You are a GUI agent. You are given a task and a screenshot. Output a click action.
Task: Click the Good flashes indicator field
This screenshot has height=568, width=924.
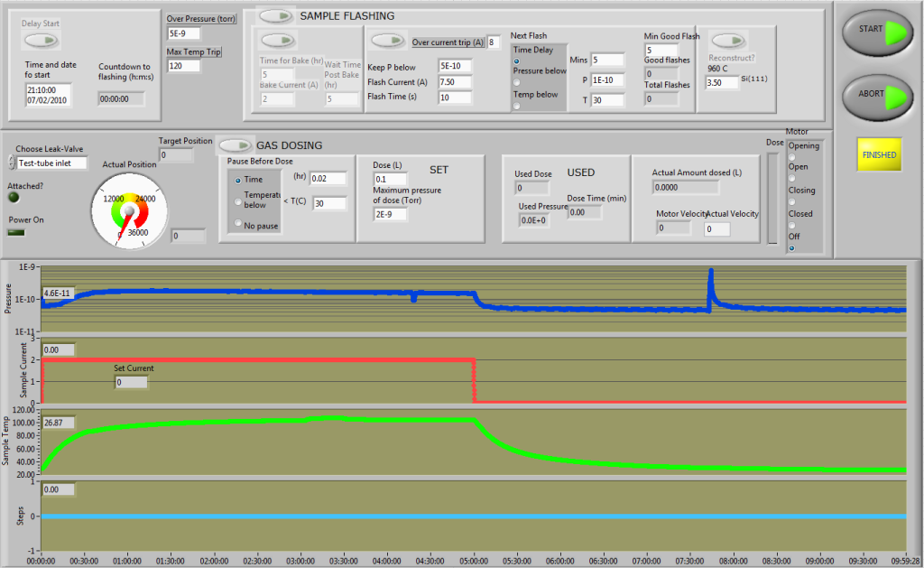coord(661,74)
